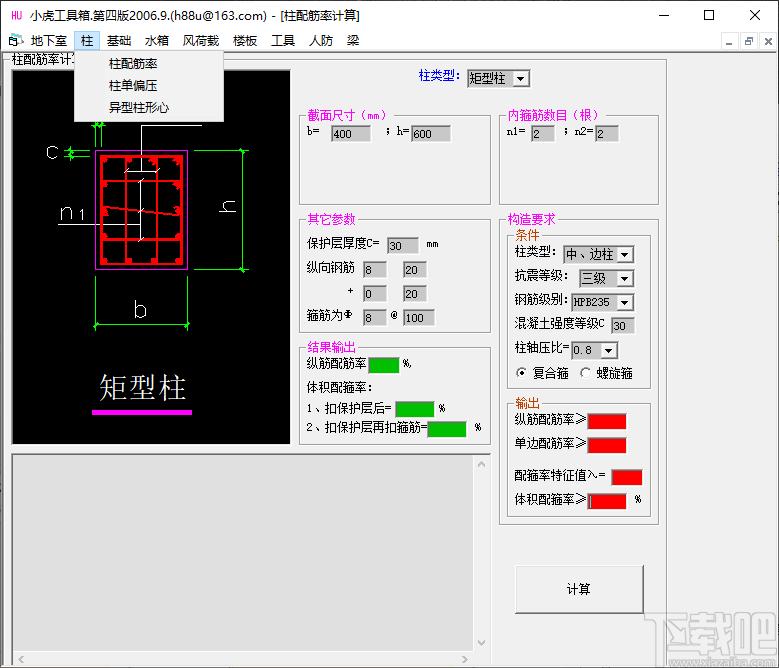This screenshot has height=668, width=779.
Task: Close the inner child window
Action: click(x=768, y=41)
